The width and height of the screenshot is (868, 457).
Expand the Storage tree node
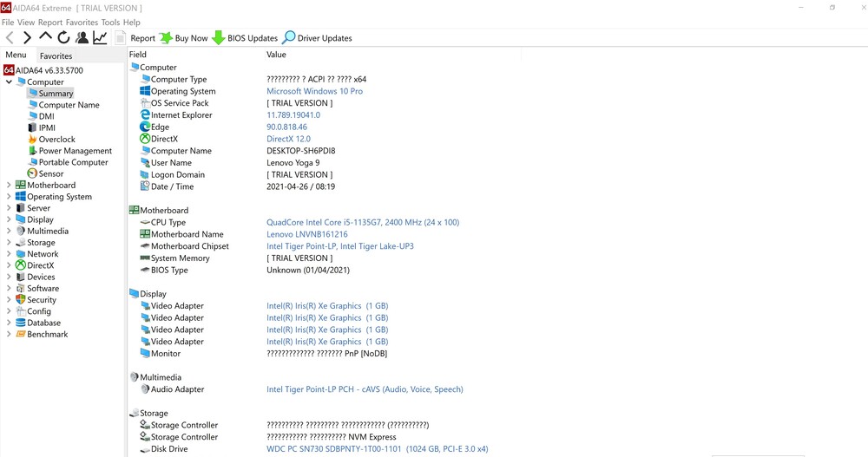coord(9,243)
